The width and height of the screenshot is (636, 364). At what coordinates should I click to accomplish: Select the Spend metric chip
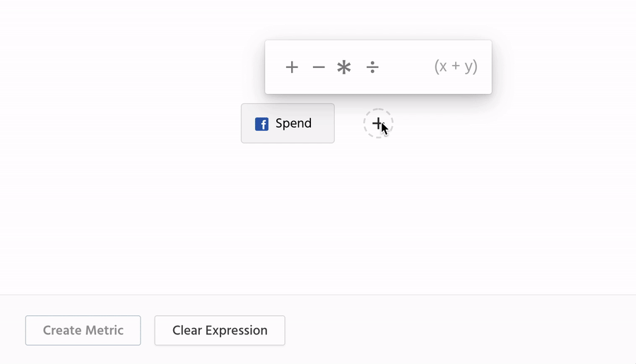point(288,124)
